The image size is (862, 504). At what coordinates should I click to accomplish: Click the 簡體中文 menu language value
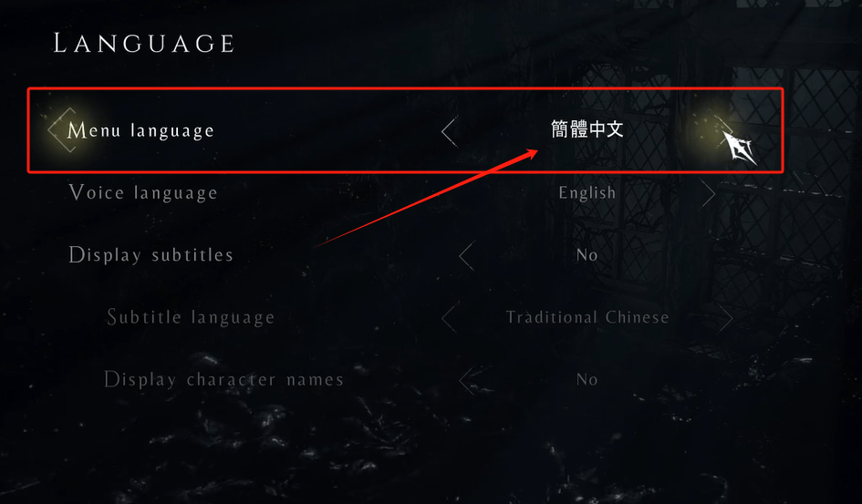[587, 129]
